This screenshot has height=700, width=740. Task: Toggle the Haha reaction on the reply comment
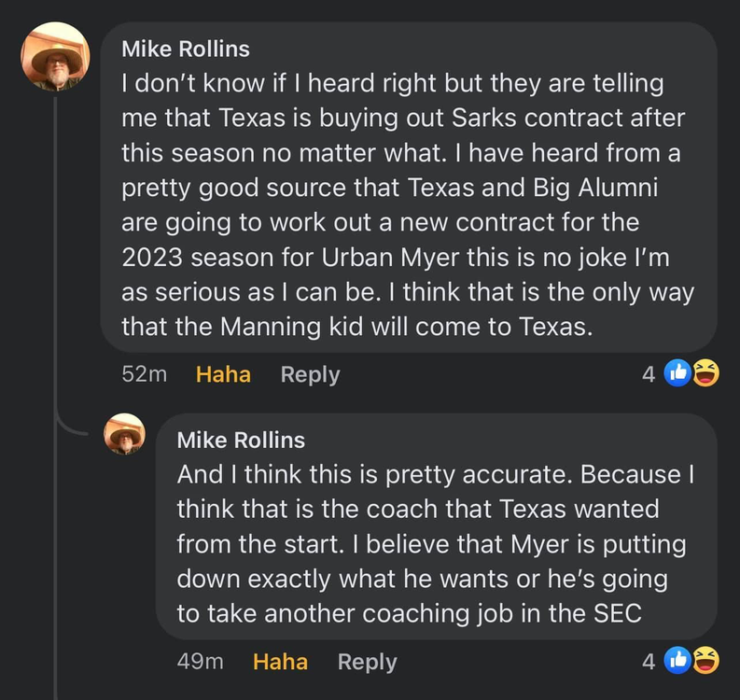[280, 662]
